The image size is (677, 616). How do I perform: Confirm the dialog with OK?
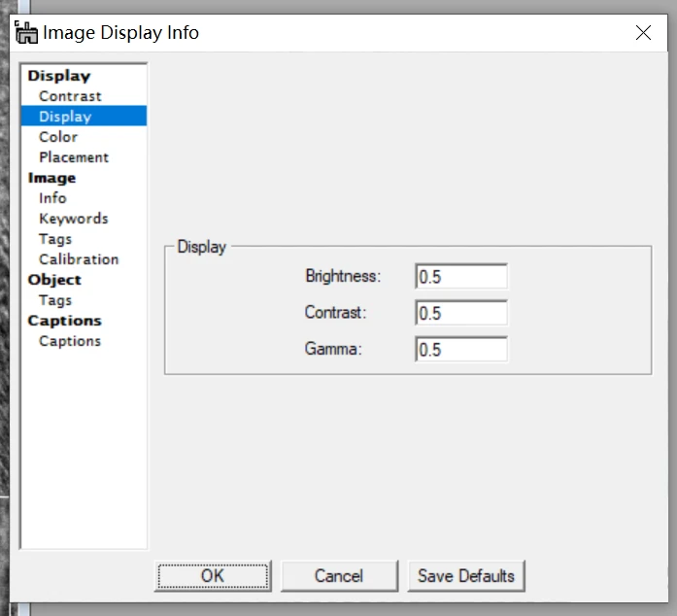tap(213, 576)
